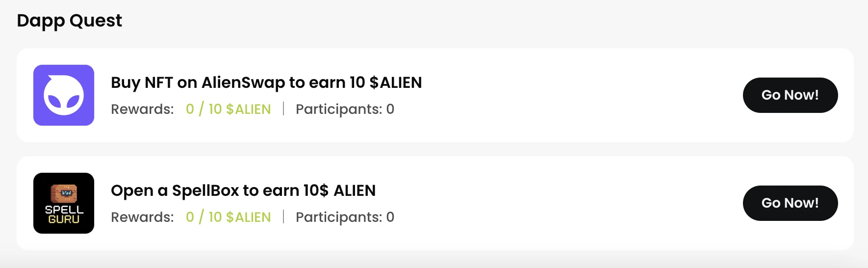The height and width of the screenshot is (268, 868).
Task: Click the Dapp Quest section heading
Action: 69,21
